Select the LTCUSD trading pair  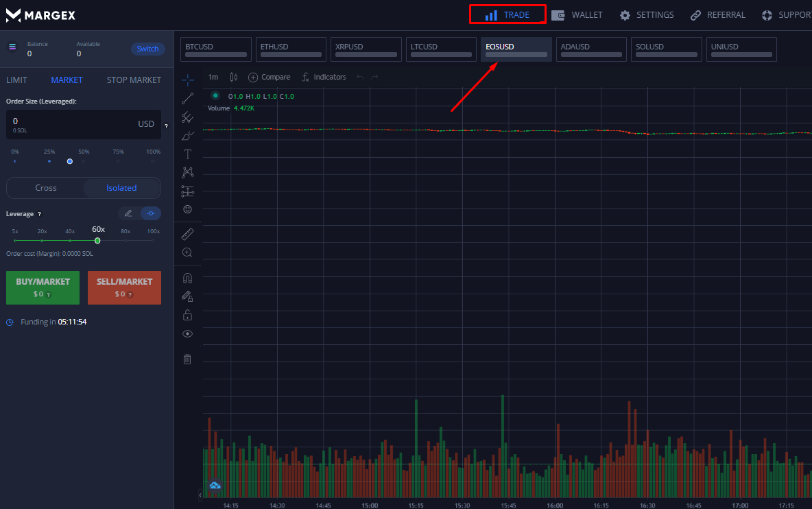[441, 49]
